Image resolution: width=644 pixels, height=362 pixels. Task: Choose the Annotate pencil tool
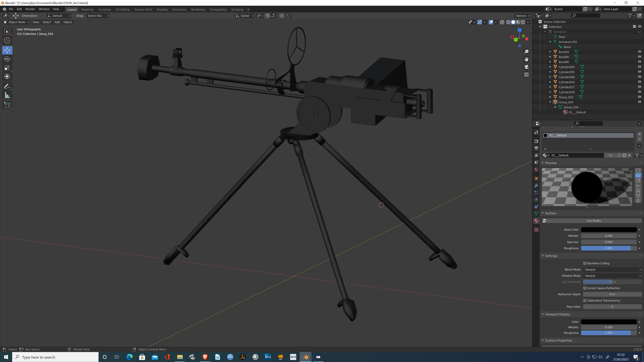click(x=7, y=87)
